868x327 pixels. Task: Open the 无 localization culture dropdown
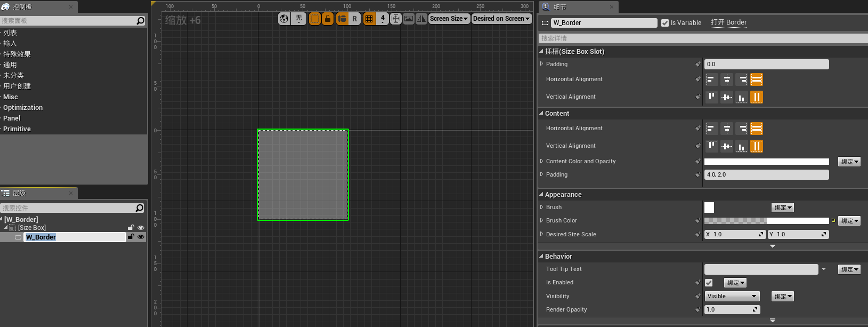point(299,19)
